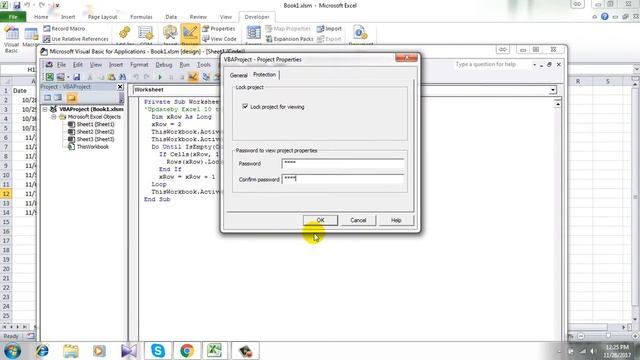Open the File tab in Excel
The width and height of the screenshot is (640, 360).
click(x=13, y=17)
